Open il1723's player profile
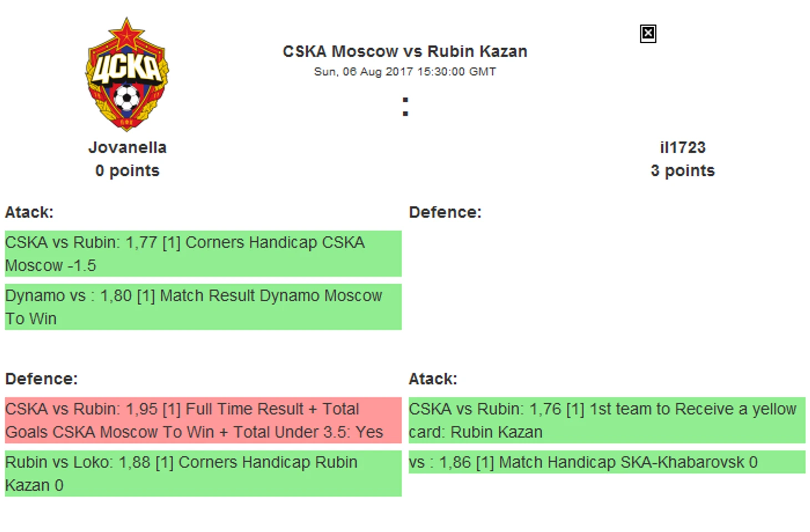This screenshot has height=532, width=810. pos(682,148)
